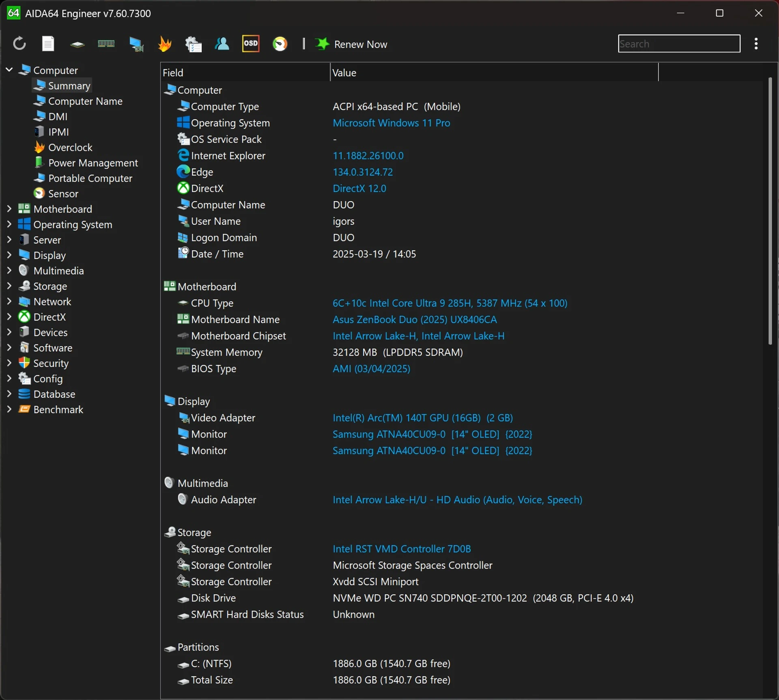
Task: Expand the Display tree node
Action: 9,255
